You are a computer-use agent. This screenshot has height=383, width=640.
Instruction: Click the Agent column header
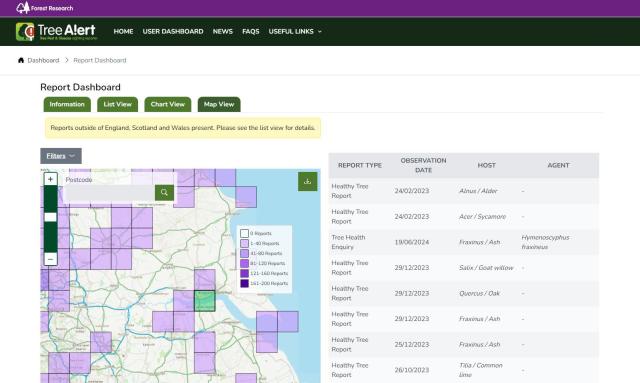(558, 165)
